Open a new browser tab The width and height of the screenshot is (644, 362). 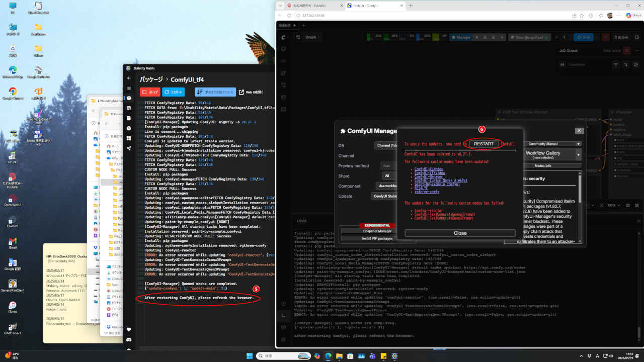(411, 6)
